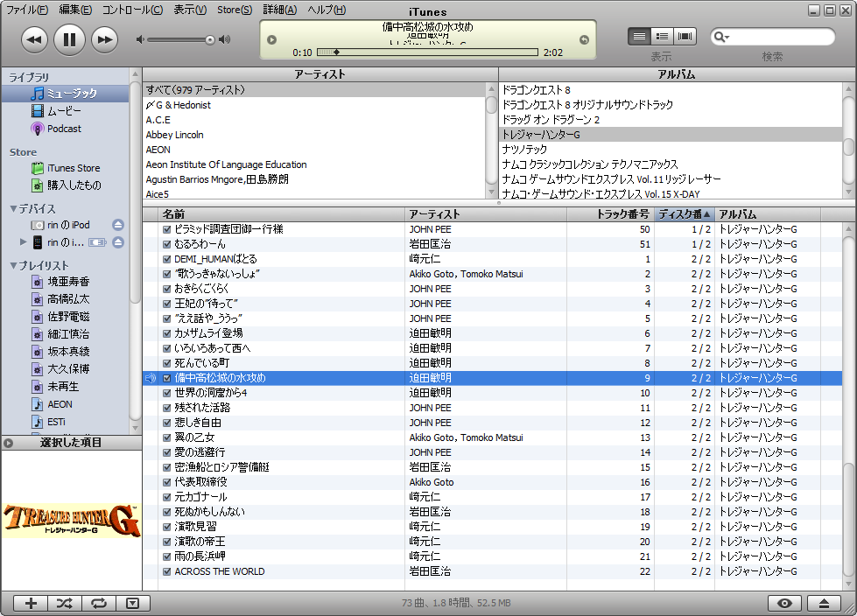This screenshot has width=857, height=616.
Task: Open the 高橋弘太 smart playlist
Action: tap(65, 298)
